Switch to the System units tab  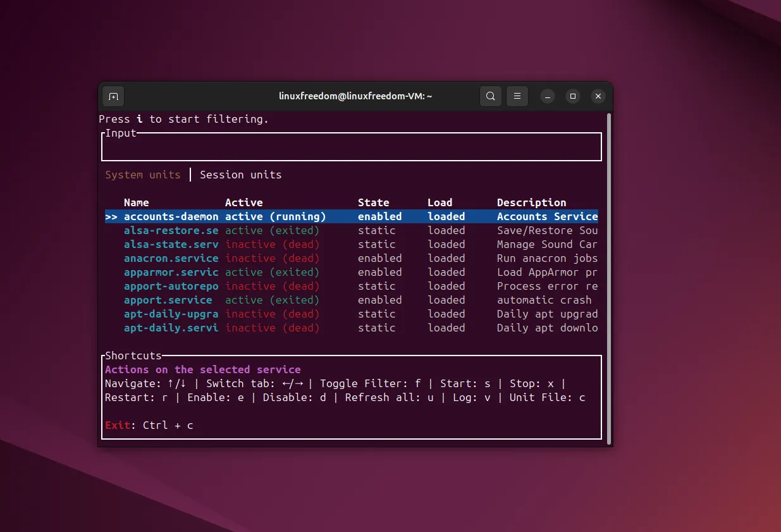143,175
